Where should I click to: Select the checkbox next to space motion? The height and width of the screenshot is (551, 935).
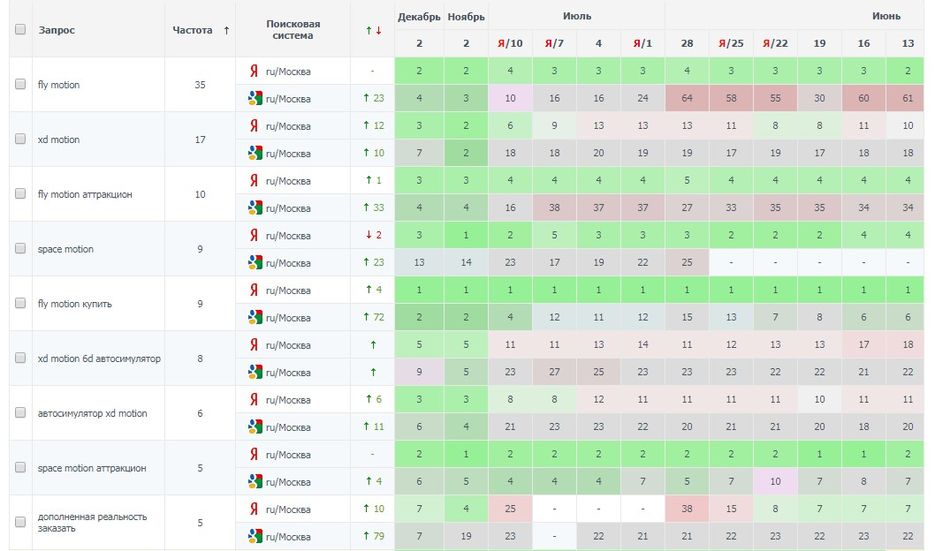20,249
